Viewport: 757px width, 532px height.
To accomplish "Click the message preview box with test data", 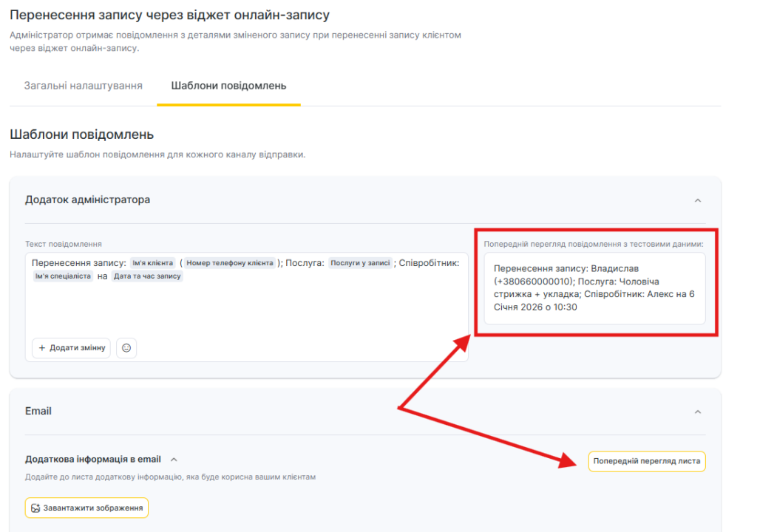I will pyautogui.click(x=594, y=288).
